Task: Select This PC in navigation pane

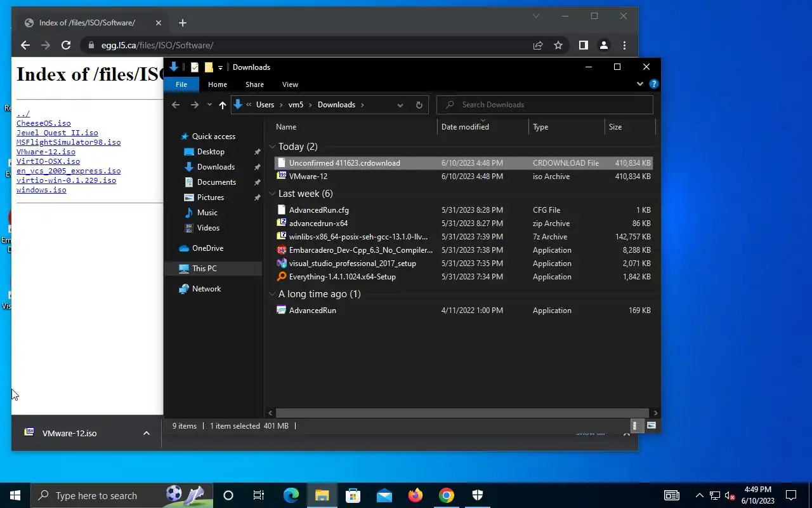Action: click(x=204, y=269)
